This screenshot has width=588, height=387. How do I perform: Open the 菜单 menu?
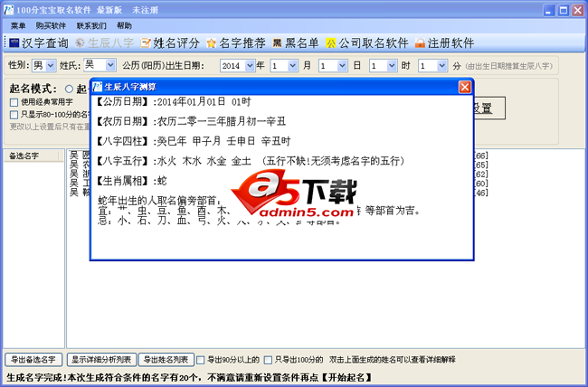tap(18, 25)
